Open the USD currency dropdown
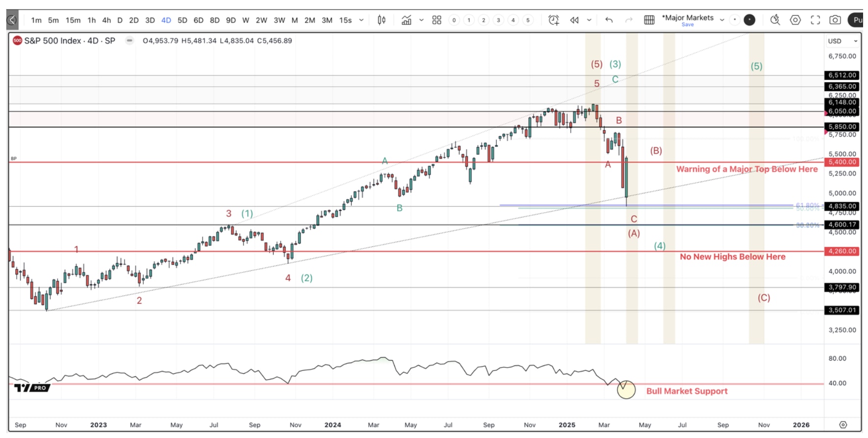Viewport: 868px width, 438px height. 843,41
